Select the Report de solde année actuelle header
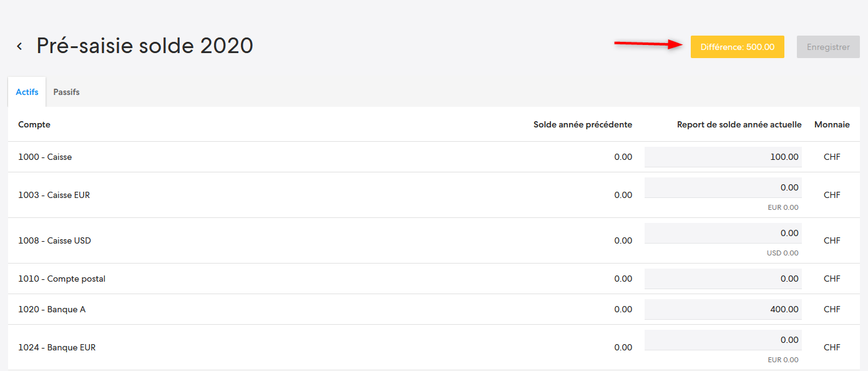Image resolution: width=868 pixels, height=371 pixels. [739, 124]
